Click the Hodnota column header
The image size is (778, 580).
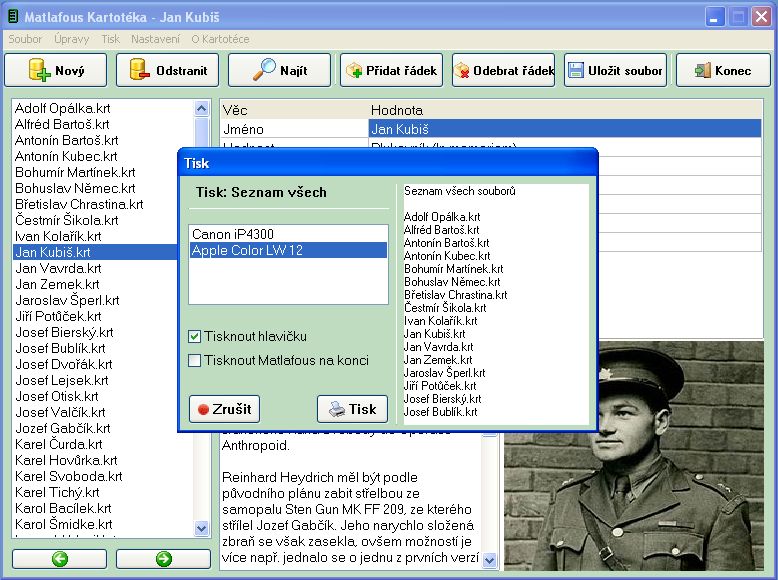565,110
